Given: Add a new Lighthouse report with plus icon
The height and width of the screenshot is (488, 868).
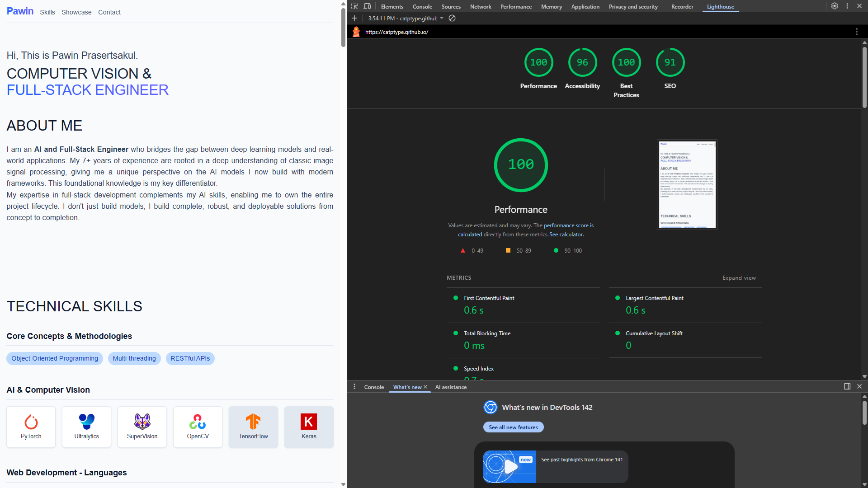Looking at the screenshot, I should [354, 18].
